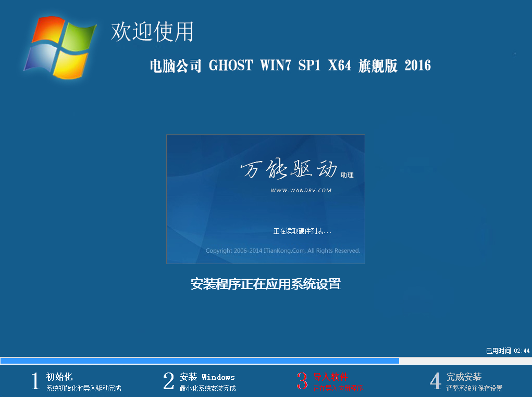Click the step 4 完成安装 numeral icon

coord(436,381)
